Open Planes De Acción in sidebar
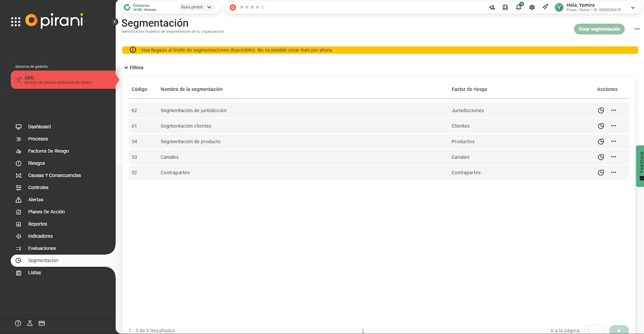Screen dimensions: 644x334 point(46,212)
